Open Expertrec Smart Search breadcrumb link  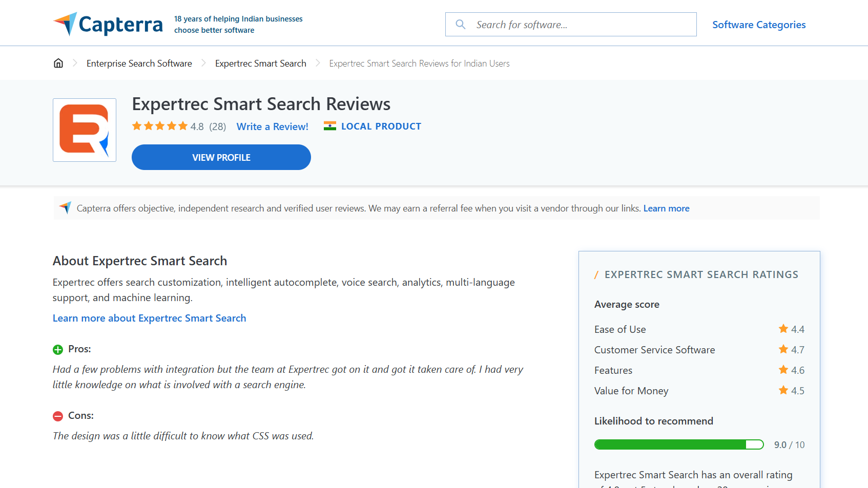click(x=260, y=63)
